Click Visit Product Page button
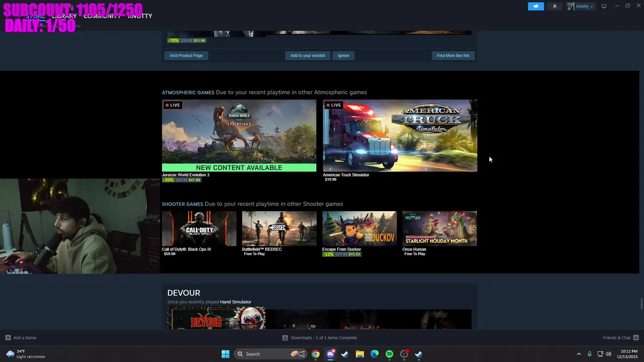The width and height of the screenshot is (644, 362). point(186,55)
